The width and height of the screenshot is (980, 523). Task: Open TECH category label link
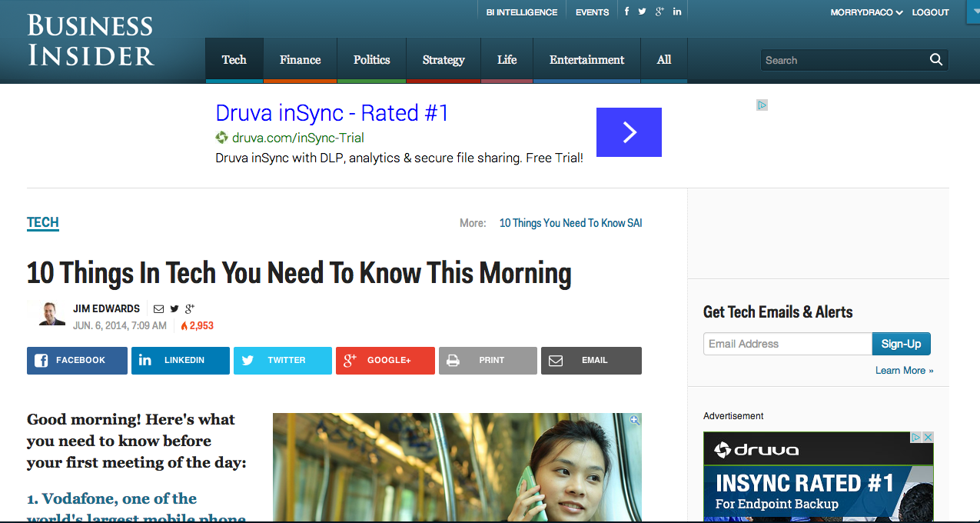pyautogui.click(x=43, y=223)
